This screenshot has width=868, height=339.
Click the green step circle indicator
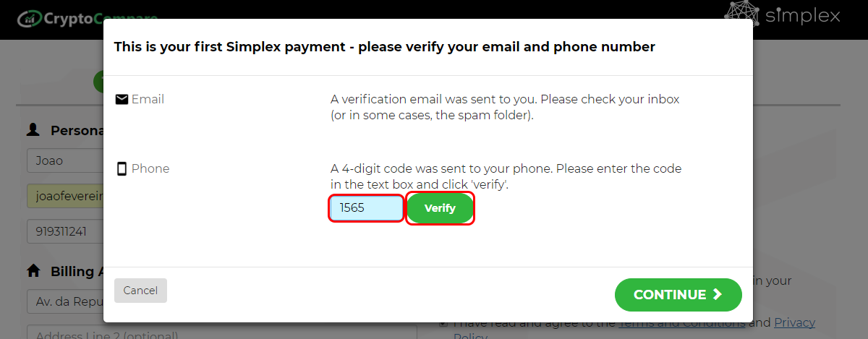pyautogui.click(x=98, y=82)
